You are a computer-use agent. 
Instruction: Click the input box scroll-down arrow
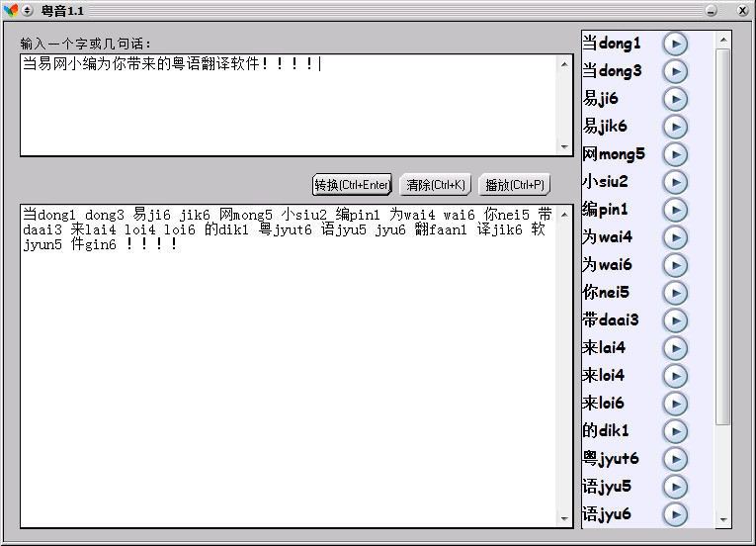point(565,147)
